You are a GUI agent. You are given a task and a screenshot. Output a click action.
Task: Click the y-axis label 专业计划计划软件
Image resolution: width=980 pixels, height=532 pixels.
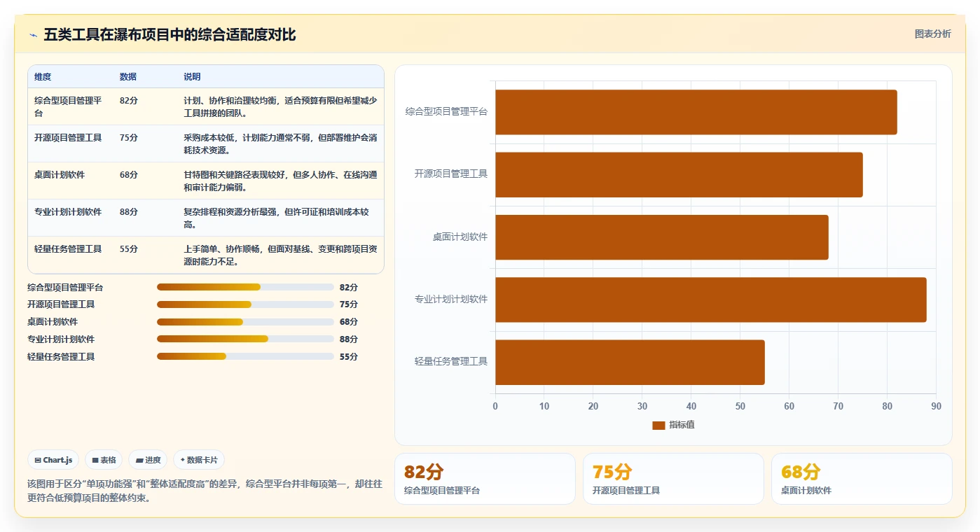(x=451, y=300)
